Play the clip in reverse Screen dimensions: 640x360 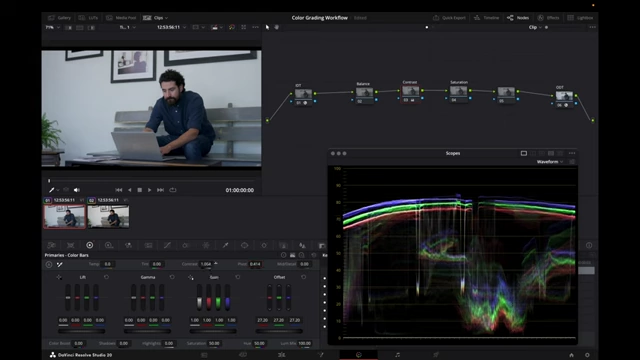point(130,190)
